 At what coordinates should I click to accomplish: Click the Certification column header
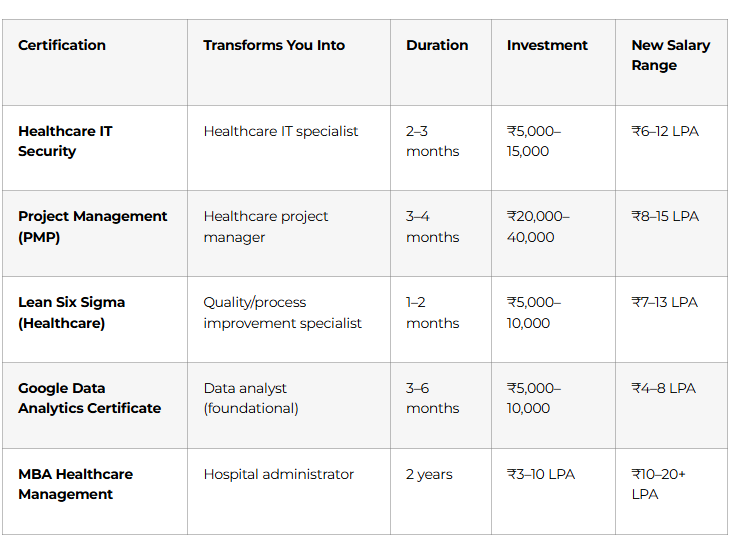point(62,45)
